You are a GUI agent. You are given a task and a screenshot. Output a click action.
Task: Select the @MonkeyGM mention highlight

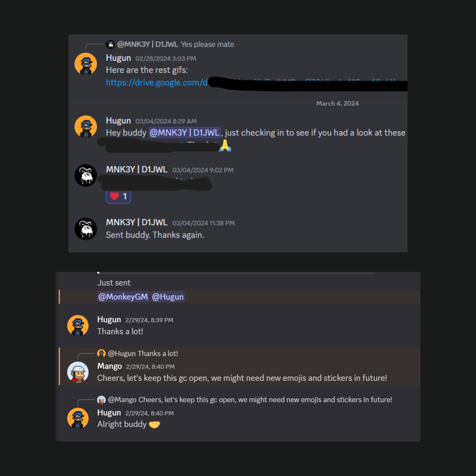point(123,297)
